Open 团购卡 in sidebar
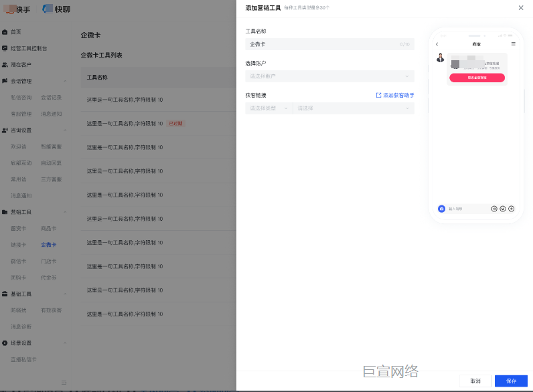Screen dimensions: 533x392 [x=18, y=278]
